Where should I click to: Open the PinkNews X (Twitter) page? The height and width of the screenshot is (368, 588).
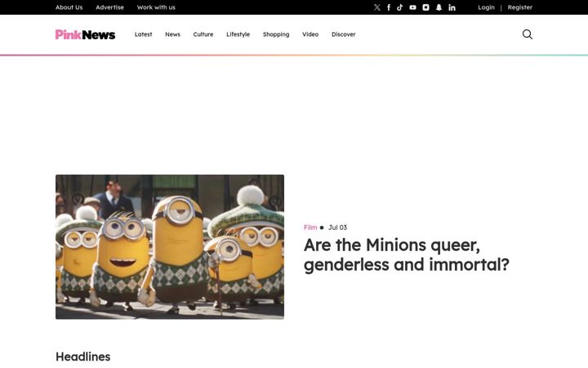tap(376, 7)
